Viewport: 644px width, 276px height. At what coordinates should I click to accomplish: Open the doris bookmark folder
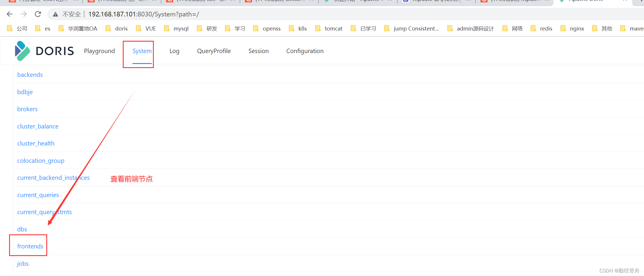point(116,28)
